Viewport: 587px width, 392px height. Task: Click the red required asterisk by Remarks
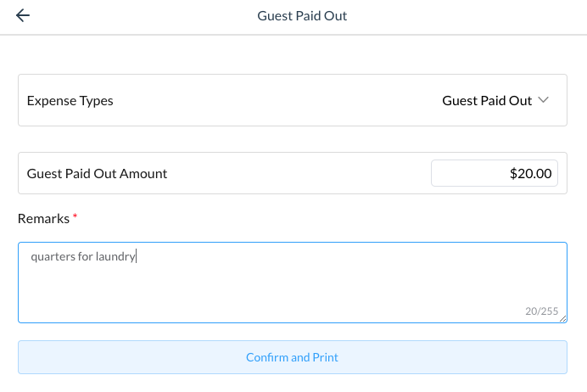75,217
